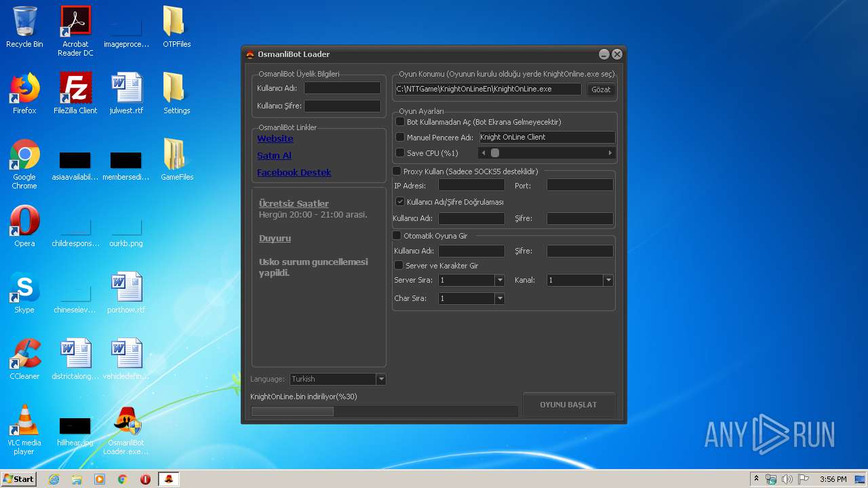Uncheck Kullanıcı Adı/Şifre Doğrulaması

(400, 201)
